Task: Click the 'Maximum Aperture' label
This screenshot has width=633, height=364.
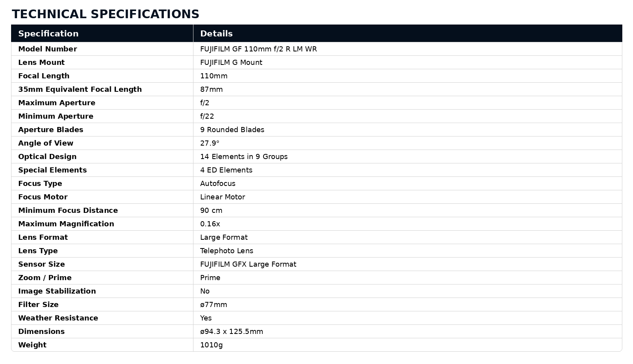Action: tap(57, 103)
